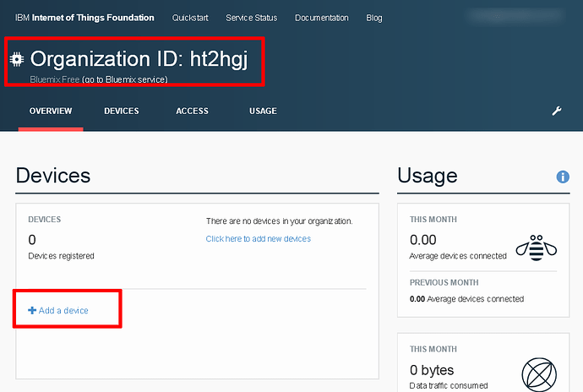This screenshot has height=392, width=583.
Task: Click the plus icon for Add a device
Action: pyautogui.click(x=32, y=310)
